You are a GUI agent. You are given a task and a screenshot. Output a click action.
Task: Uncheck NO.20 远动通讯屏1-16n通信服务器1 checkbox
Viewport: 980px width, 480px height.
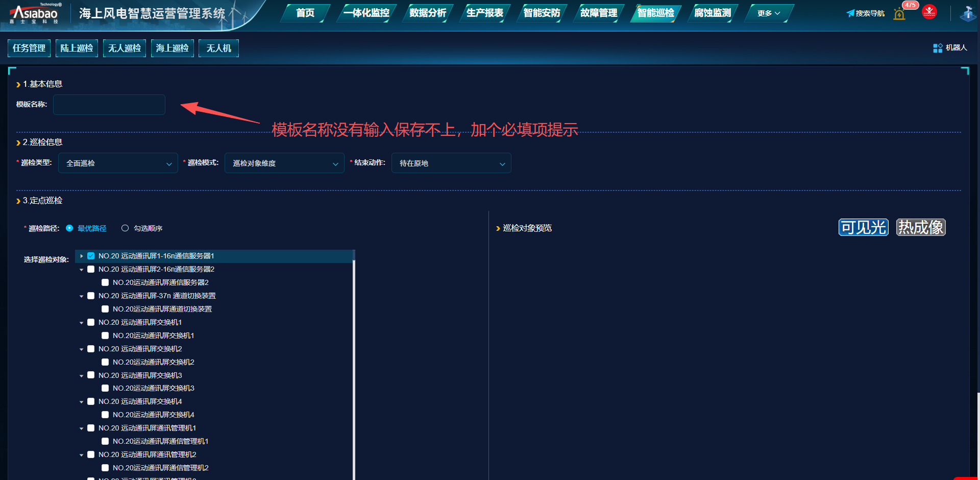(91, 256)
